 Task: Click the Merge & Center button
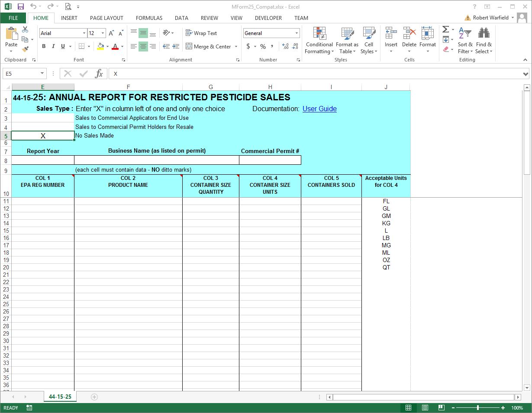(209, 46)
